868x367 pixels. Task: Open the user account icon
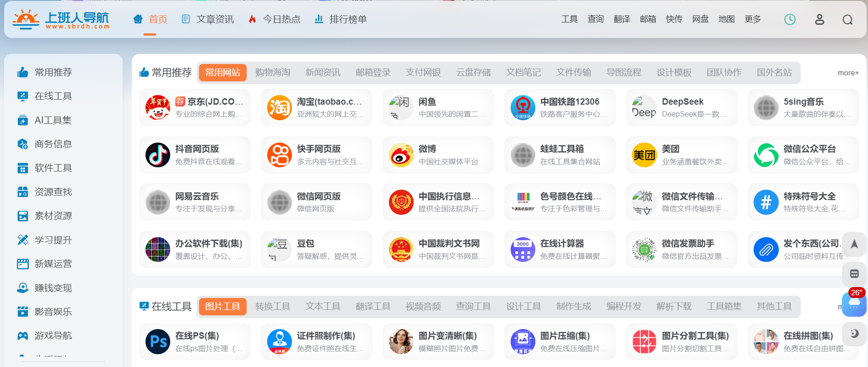tap(819, 19)
